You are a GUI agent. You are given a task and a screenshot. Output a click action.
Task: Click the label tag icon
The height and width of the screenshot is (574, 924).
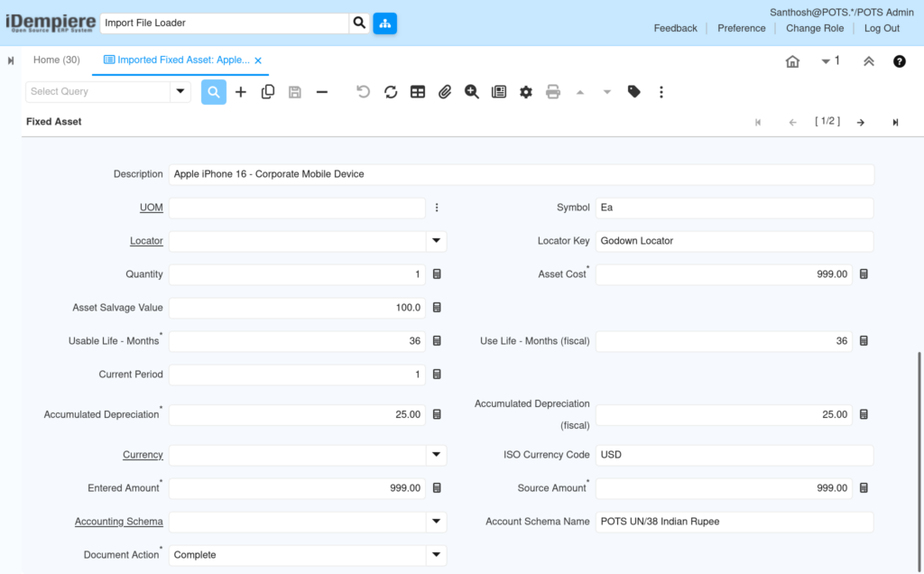coord(634,92)
